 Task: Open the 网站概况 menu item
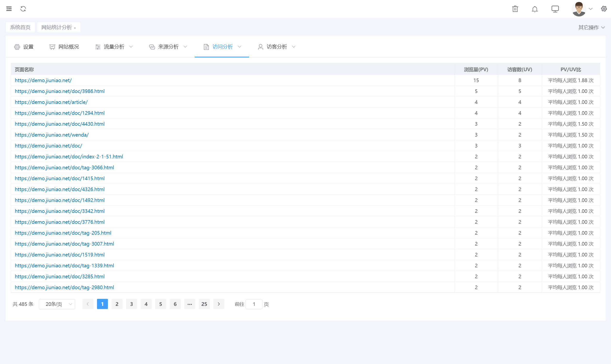click(64, 46)
